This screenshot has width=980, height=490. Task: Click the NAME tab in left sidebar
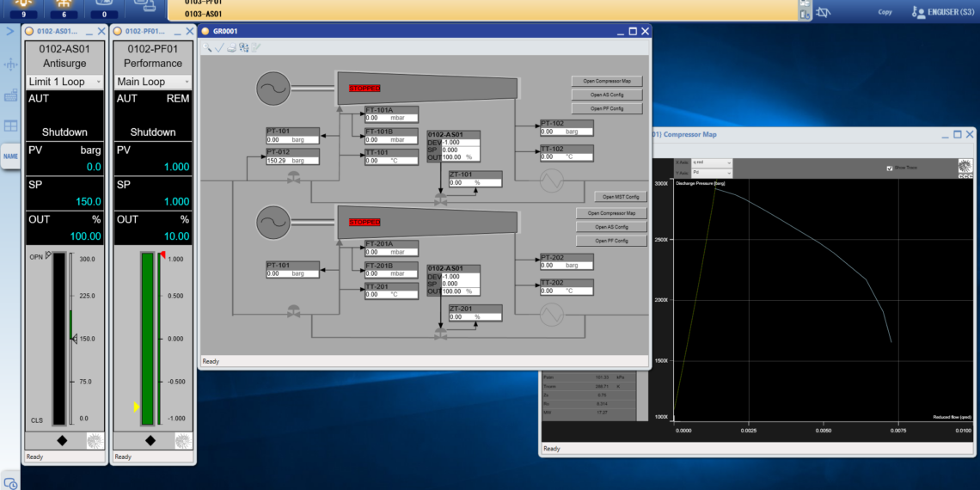tap(10, 156)
